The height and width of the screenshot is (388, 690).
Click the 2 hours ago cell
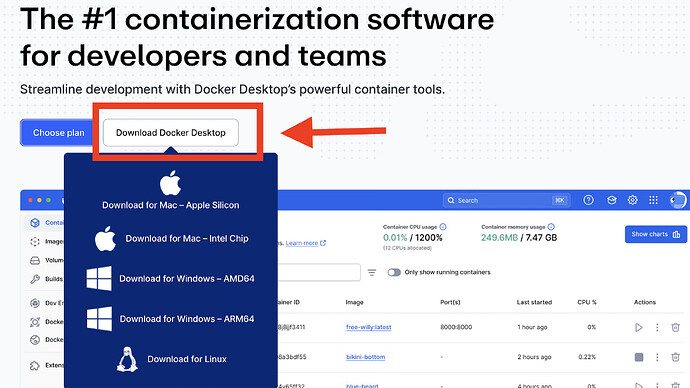tap(534, 357)
